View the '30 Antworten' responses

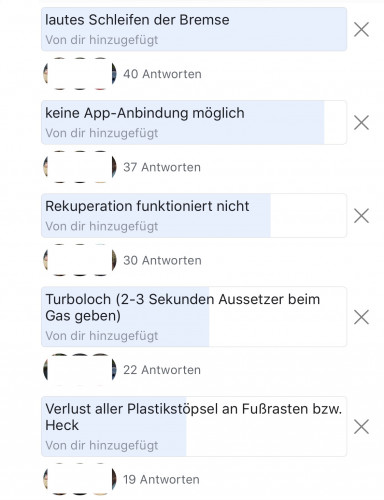tap(162, 260)
